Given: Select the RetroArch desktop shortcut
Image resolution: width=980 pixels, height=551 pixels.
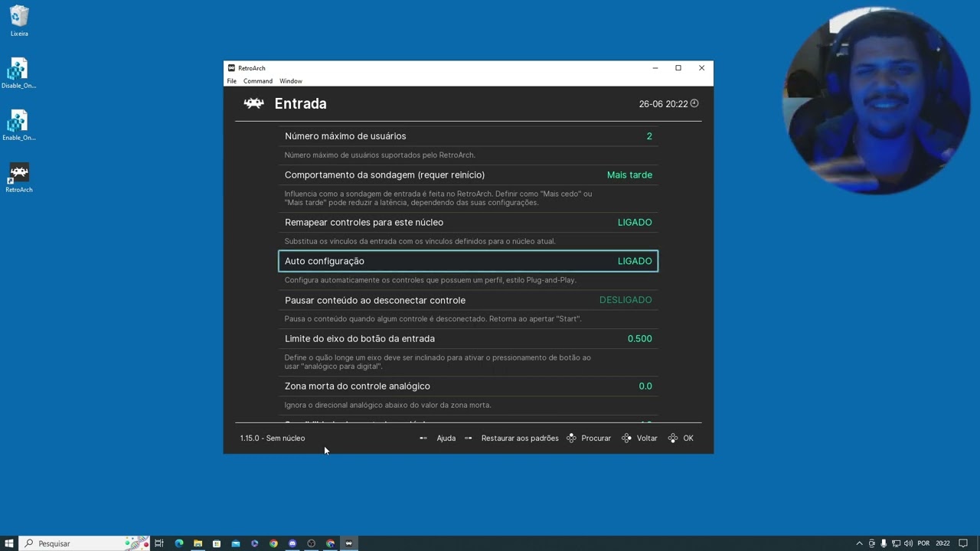Looking at the screenshot, I should [x=18, y=178].
